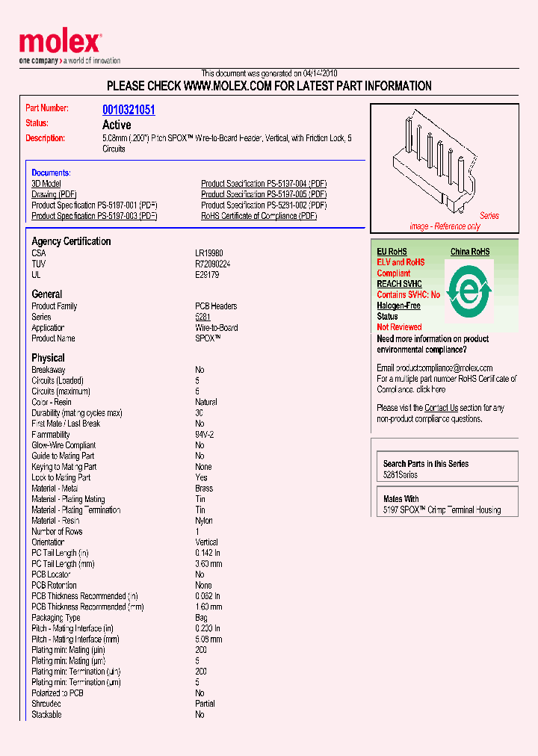The image size is (538, 756).
Task: Open Product Specification PS-5197-001 PDF
Action: pyautogui.click(x=94, y=205)
